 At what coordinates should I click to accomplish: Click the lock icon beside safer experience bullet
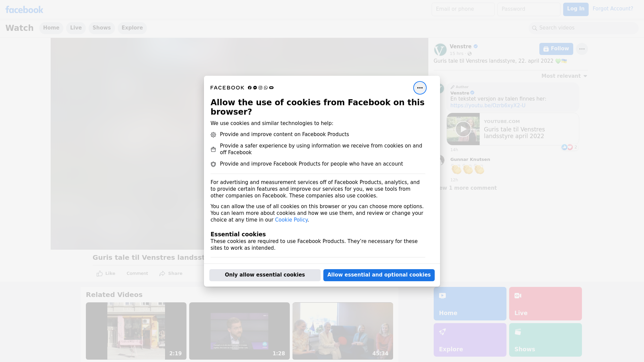[x=213, y=149]
